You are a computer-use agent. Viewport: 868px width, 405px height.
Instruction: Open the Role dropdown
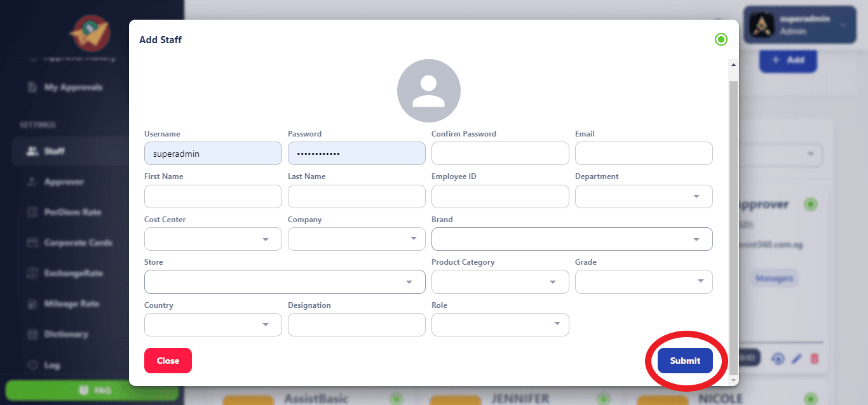click(x=499, y=324)
